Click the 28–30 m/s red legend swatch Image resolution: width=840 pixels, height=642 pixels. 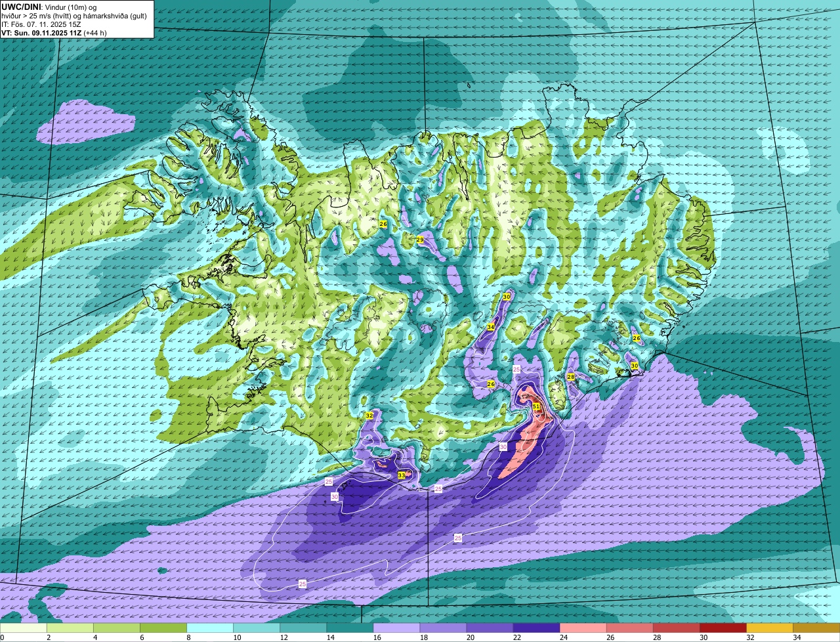click(x=676, y=628)
